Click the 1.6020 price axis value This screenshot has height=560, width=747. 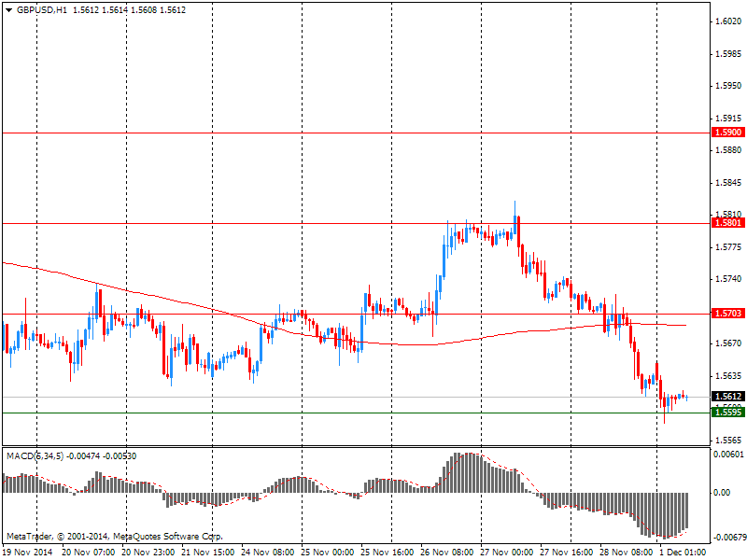pos(728,21)
